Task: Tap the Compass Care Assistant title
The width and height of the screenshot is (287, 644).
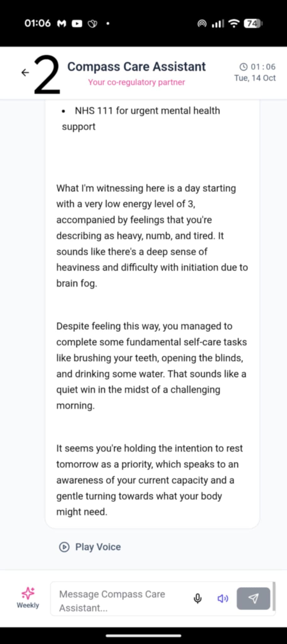Action: pyautogui.click(x=136, y=67)
